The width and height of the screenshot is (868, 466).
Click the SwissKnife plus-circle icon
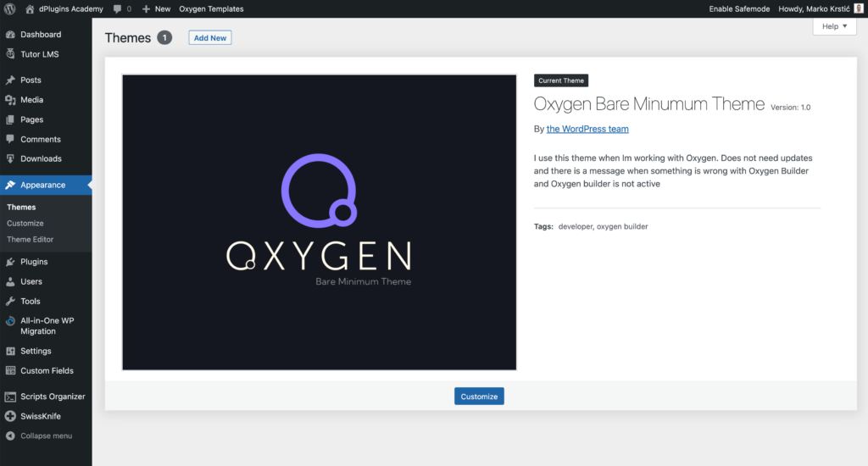10,416
